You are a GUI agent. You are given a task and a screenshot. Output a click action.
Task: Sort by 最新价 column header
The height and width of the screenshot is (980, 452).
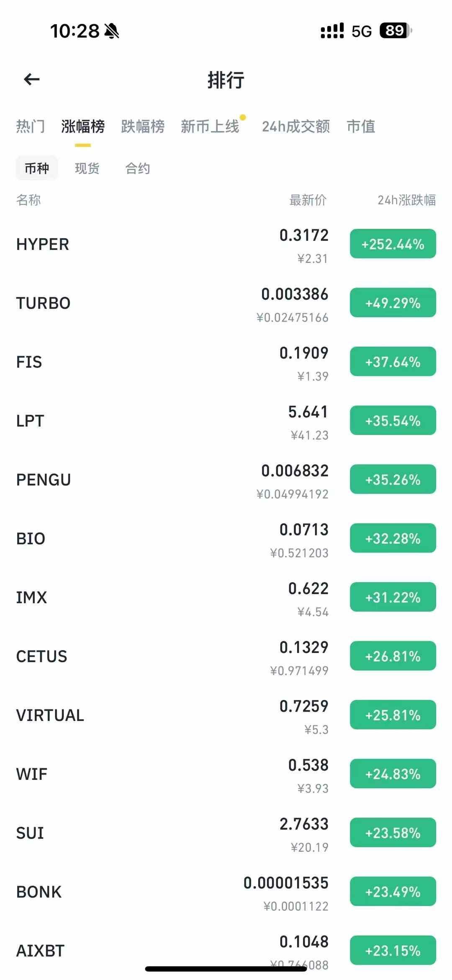[x=308, y=200]
